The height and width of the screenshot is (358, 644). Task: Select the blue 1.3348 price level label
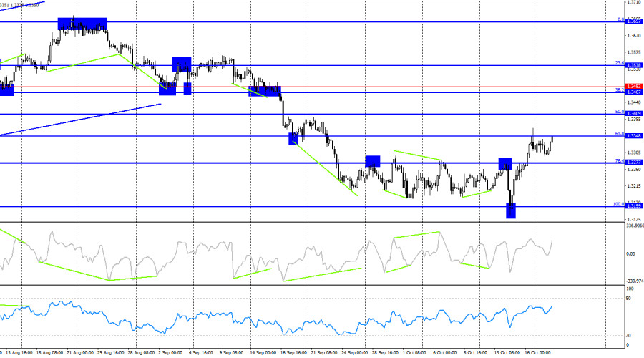(634, 136)
